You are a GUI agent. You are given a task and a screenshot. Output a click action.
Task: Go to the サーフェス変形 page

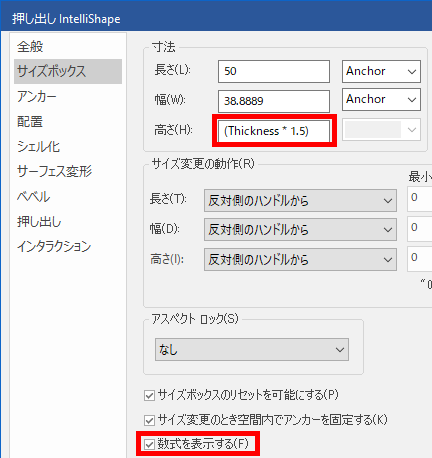pyautogui.click(x=54, y=171)
